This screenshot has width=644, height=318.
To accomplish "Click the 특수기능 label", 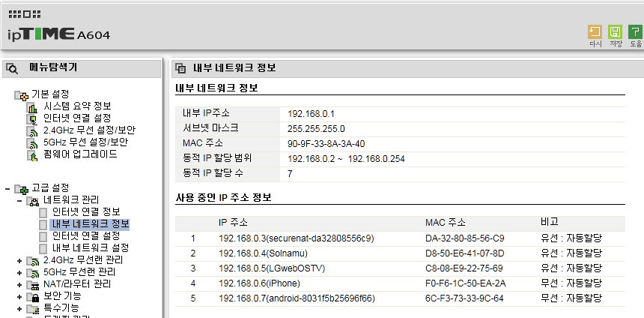I will pyautogui.click(x=61, y=307).
